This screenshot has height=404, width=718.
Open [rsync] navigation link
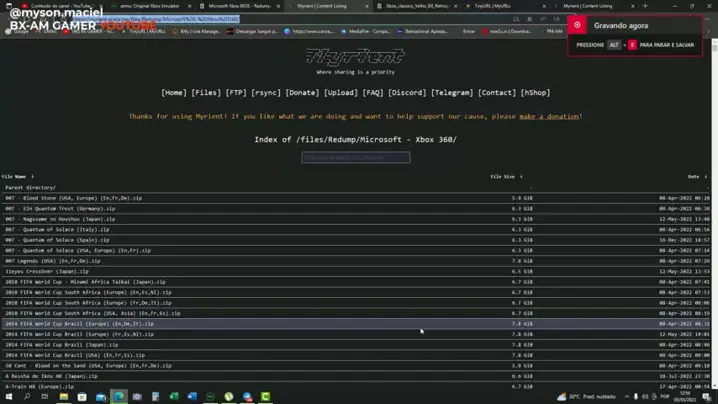(x=266, y=93)
